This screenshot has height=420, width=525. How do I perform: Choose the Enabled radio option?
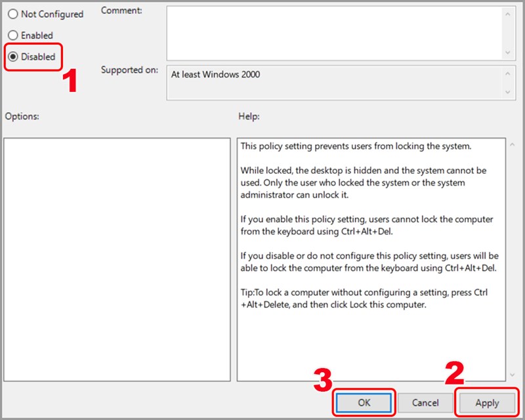coord(12,35)
